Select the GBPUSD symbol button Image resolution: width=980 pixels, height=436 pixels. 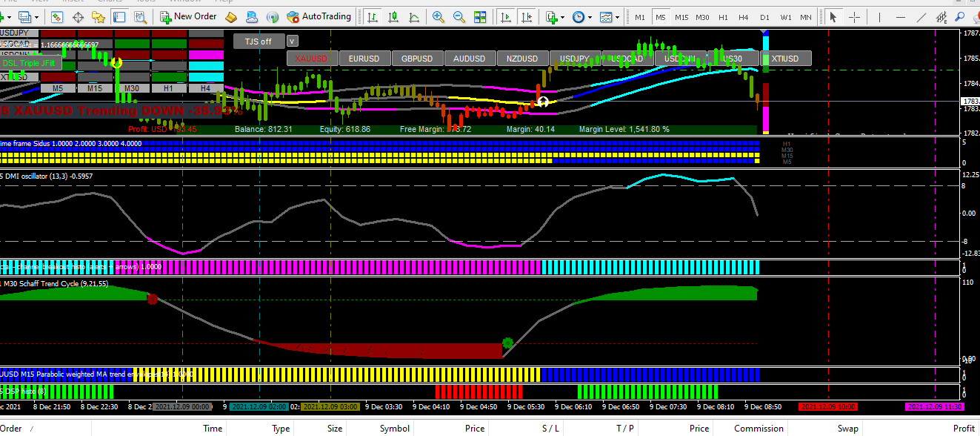point(417,59)
